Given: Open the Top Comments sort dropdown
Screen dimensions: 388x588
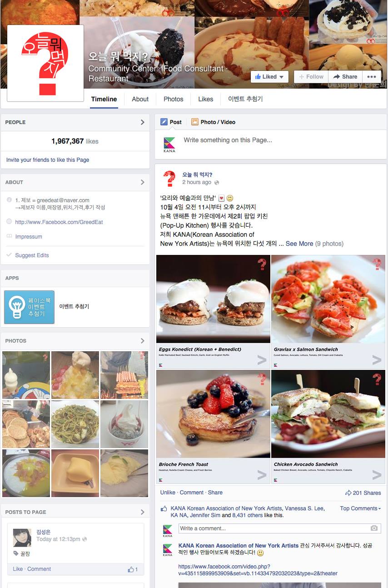Looking at the screenshot, I should 360,508.
